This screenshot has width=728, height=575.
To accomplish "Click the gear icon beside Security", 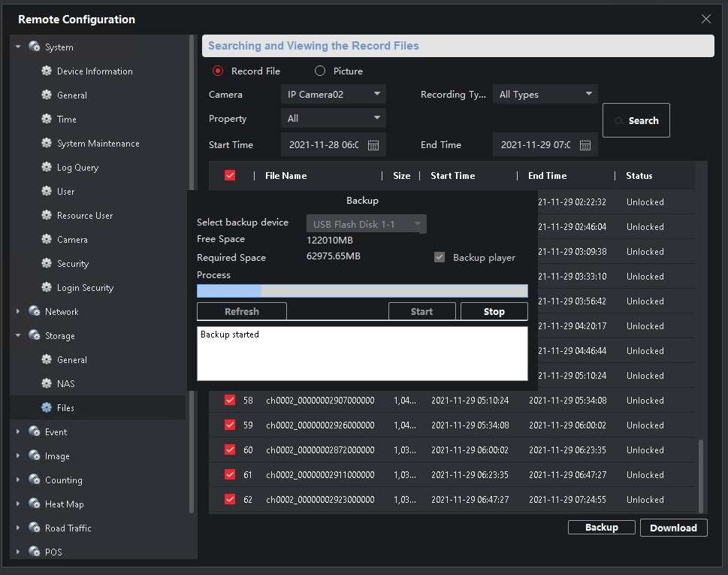I will [x=47, y=264].
